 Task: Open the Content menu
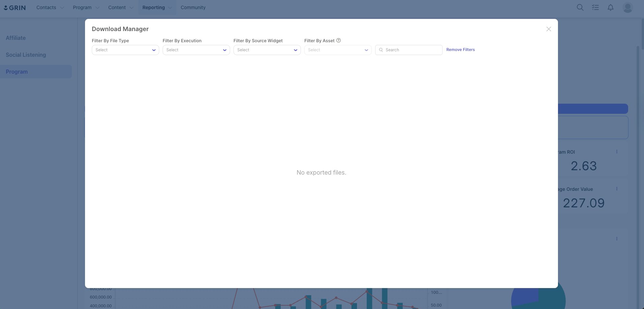point(121,7)
